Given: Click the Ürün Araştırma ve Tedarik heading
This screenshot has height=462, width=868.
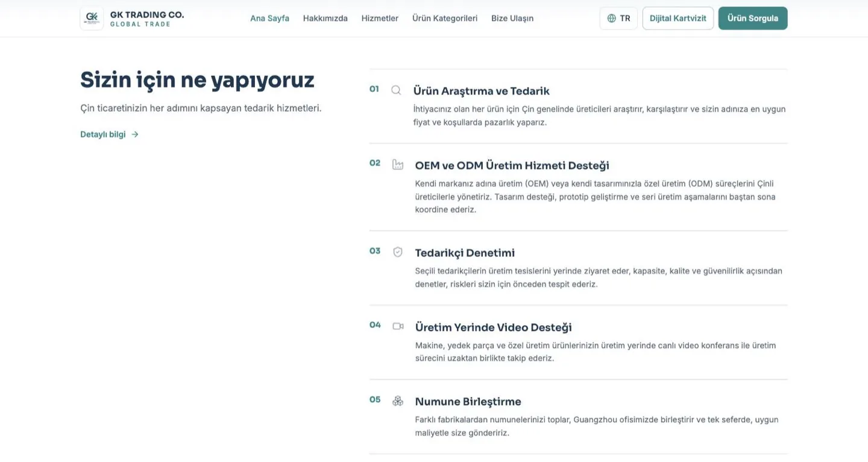Looking at the screenshot, I should [482, 91].
